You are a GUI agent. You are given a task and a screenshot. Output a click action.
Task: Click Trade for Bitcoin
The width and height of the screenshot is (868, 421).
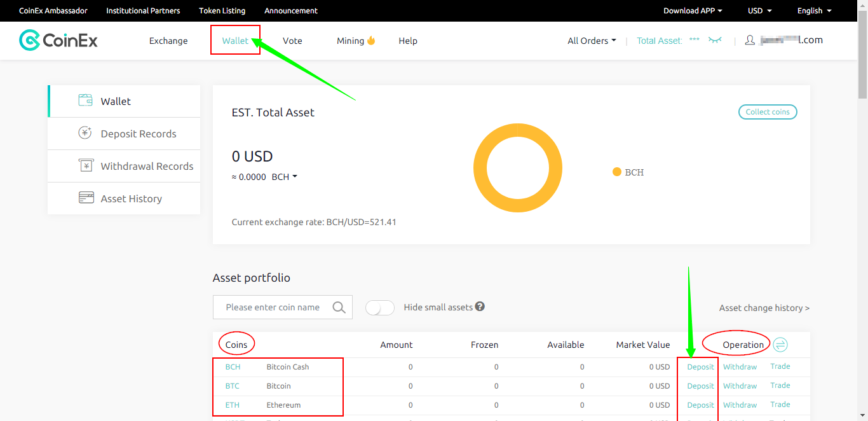(780, 385)
